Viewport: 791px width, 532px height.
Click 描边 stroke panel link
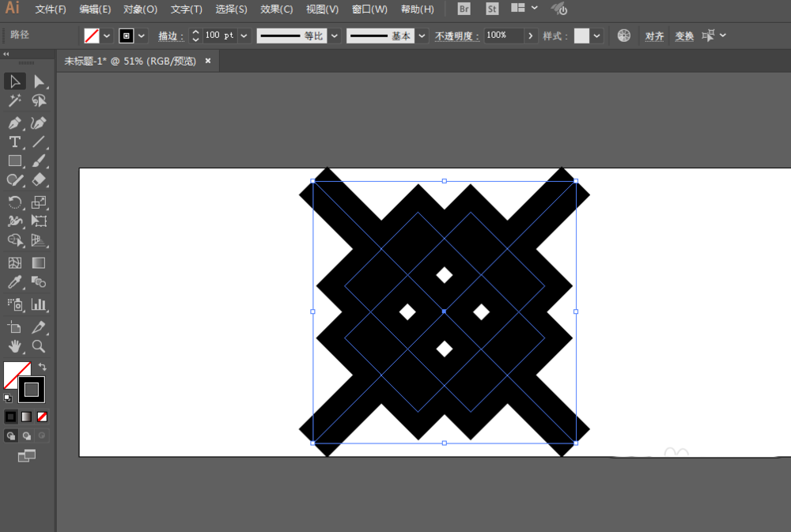(171, 36)
